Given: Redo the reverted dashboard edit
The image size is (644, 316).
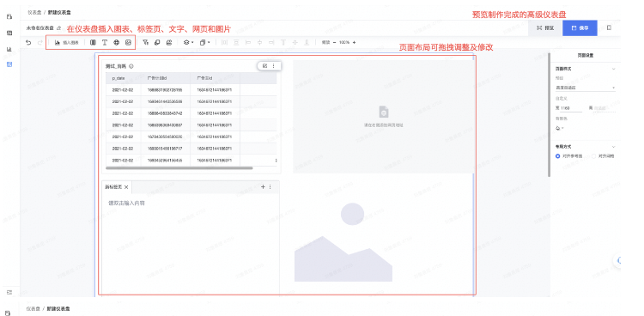Looking at the screenshot, I should click(39, 42).
